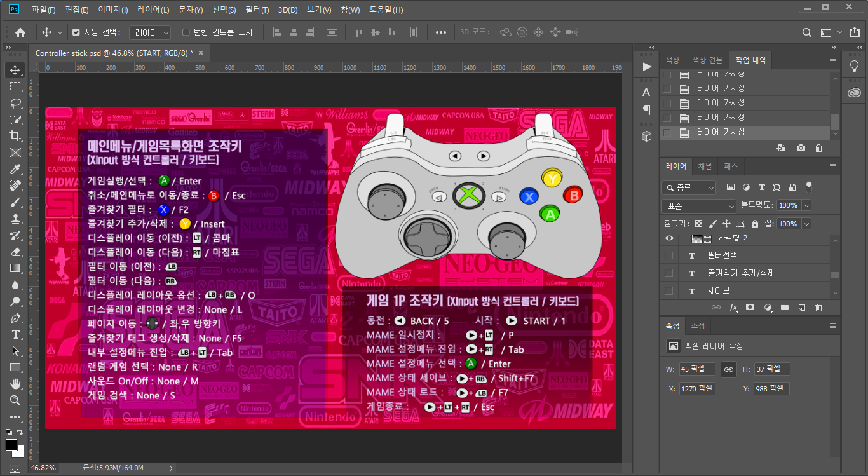Select the Pen tool
The width and height of the screenshot is (868, 476).
(15, 318)
